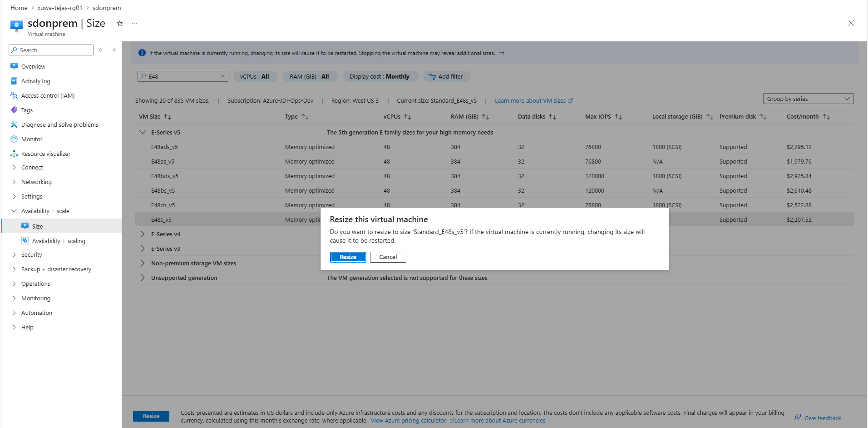Select Size menu item

[37, 226]
